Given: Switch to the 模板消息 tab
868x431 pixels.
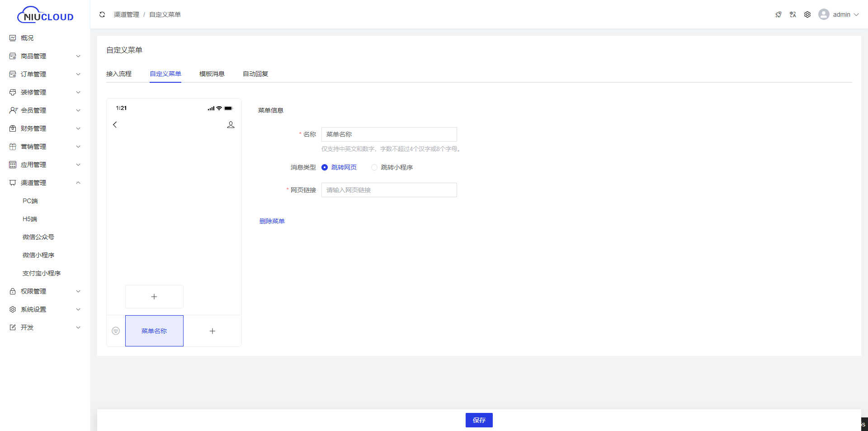Looking at the screenshot, I should 212,74.
